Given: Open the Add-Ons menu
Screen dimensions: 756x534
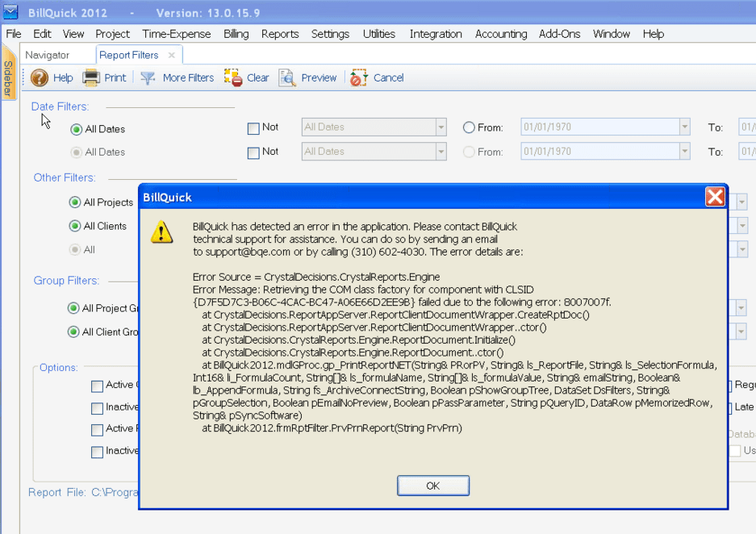Looking at the screenshot, I should pyautogui.click(x=560, y=34).
